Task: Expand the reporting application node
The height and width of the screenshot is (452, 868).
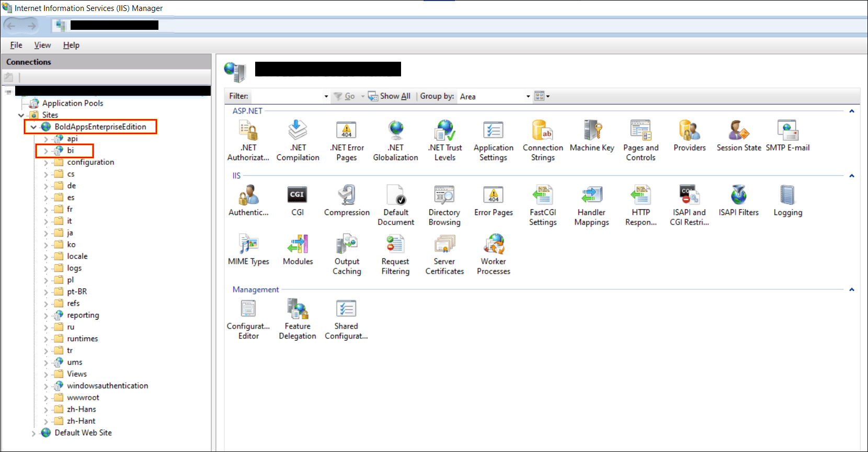Action: (x=46, y=315)
